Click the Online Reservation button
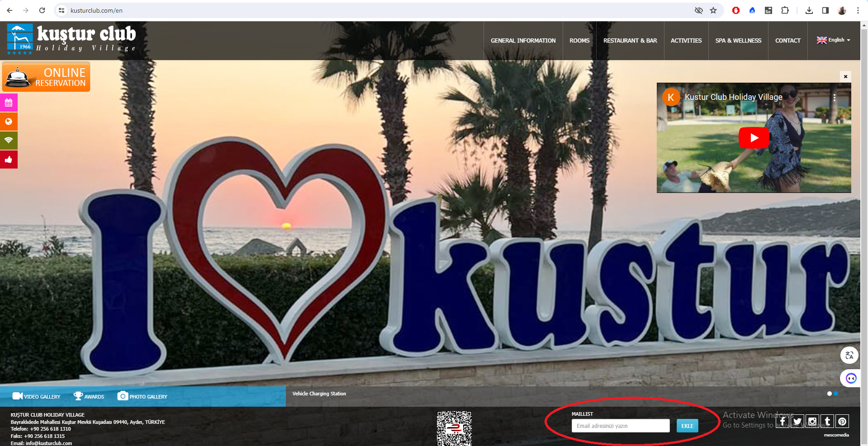 [46, 77]
